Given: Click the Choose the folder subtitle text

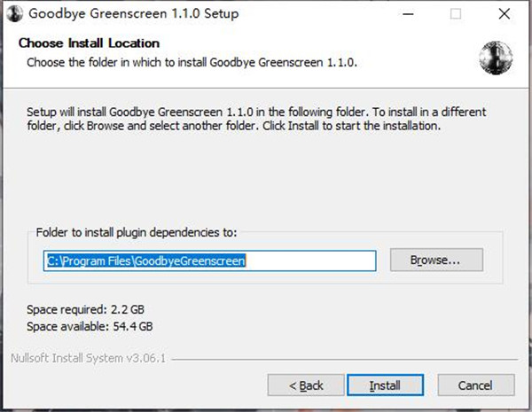Looking at the screenshot, I should 192,62.
